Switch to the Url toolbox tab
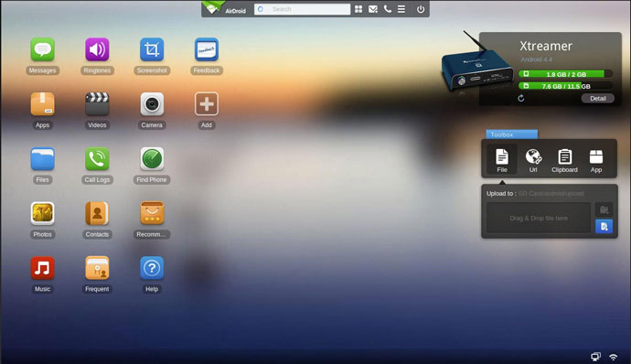The width and height of the screenshot is (631, 364). tap(533, 160)
